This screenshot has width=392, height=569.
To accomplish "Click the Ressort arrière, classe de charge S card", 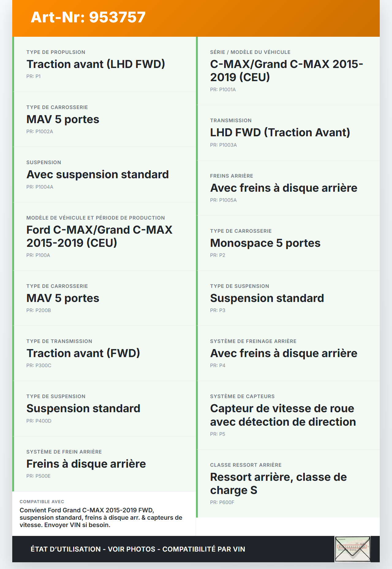I will point(288,484).
